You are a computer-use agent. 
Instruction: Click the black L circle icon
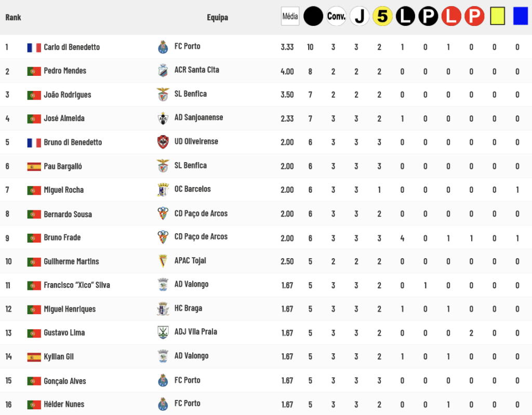(x=405, y=16)
